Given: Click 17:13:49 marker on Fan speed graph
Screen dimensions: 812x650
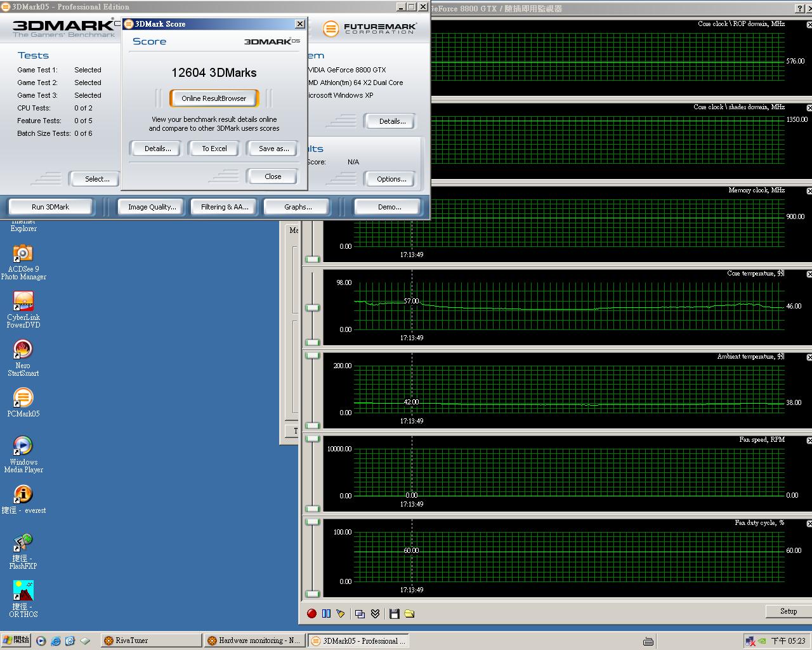Looking at the screenshot, I should click(412, 504).
